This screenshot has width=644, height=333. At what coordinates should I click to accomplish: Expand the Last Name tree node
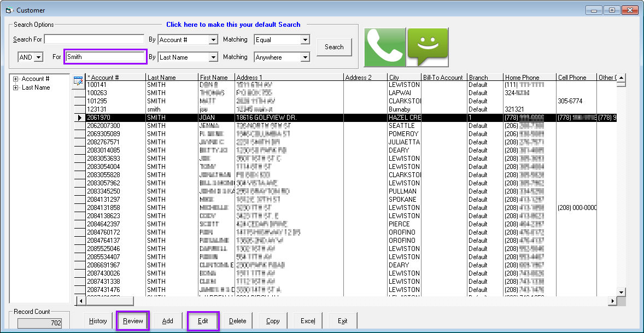(16, 87)
